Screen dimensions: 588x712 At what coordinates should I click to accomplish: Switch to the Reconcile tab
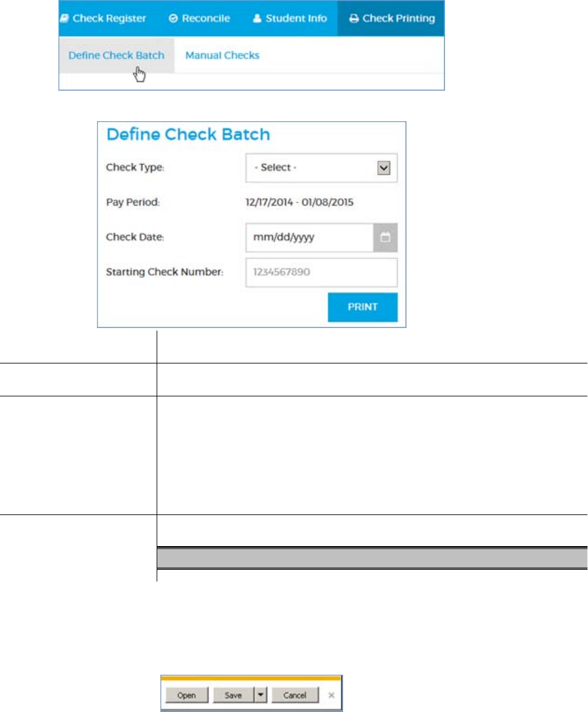pyautogui.click(x=199, y=18)
